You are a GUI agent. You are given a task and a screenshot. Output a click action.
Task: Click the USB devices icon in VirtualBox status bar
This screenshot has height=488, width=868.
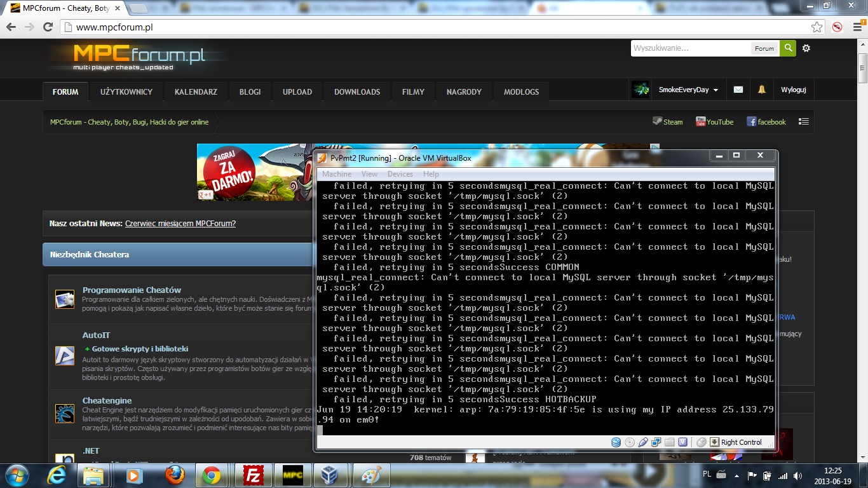(x=643, y=442)
